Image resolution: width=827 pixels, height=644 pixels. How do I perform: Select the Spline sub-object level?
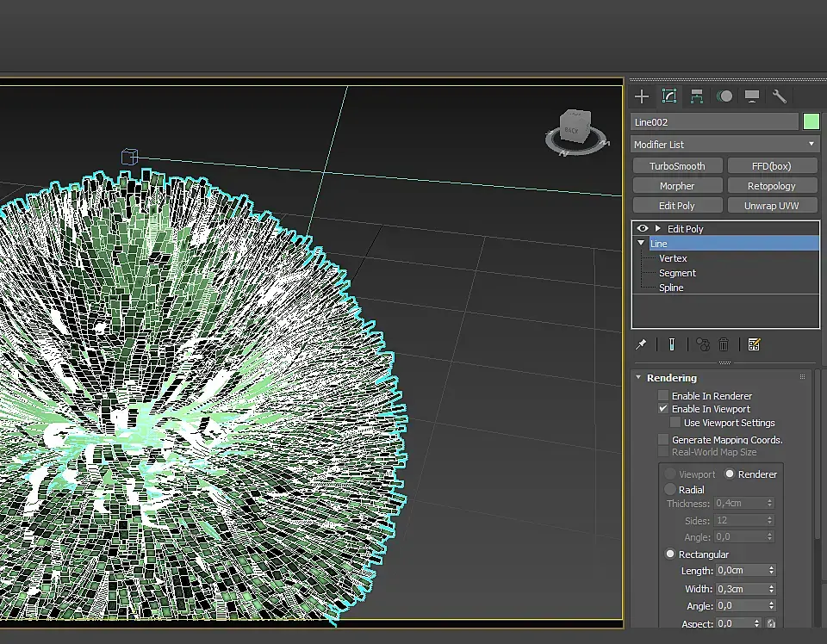pyautogui.click(x=671, y=288)
